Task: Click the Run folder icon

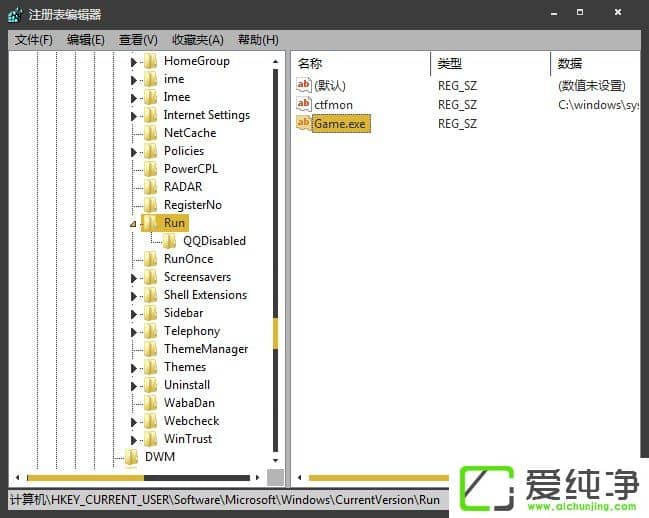Action: pyautogui.click(x=150, y=223)
